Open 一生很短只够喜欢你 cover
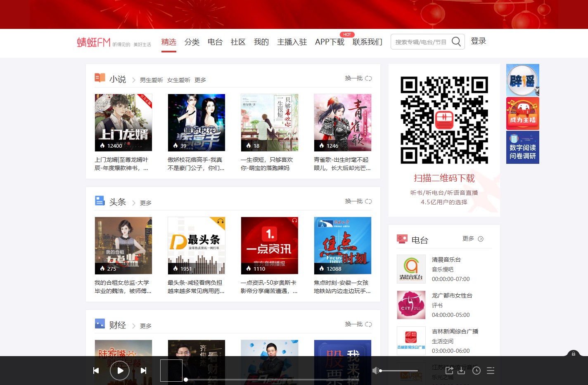 [x=270, y=123]
